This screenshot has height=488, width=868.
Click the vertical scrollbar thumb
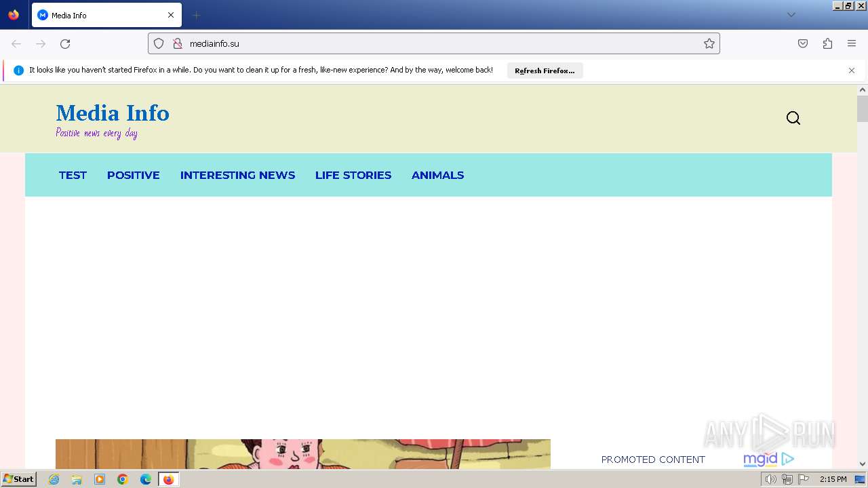point(863,109)
